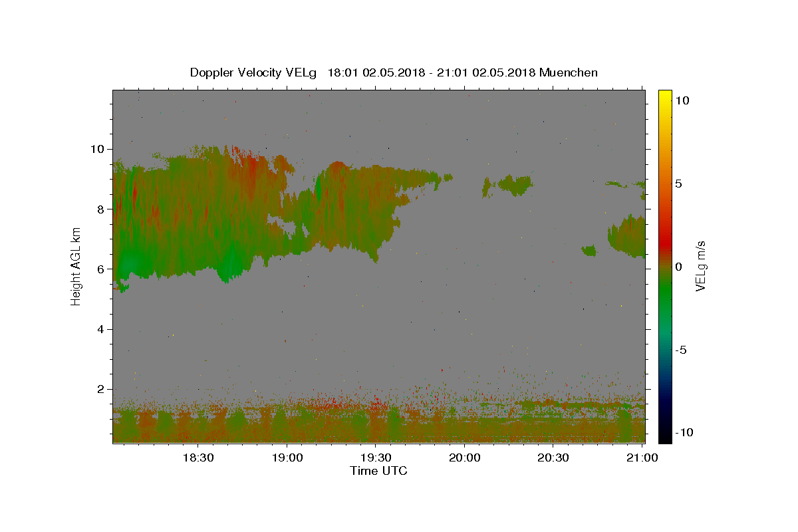Screen dimensions: 798x532
Task: Click the height tick label 4
Action: coord(102,329)
